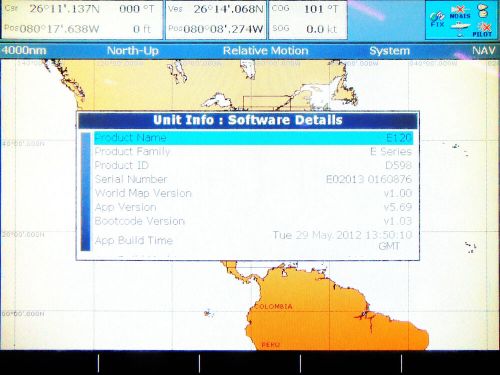Select Relative Motion mode label

tap(265, 51)
